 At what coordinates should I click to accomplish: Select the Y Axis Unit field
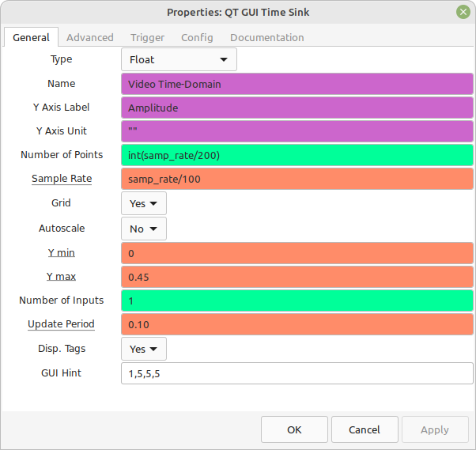click(297, 131)
